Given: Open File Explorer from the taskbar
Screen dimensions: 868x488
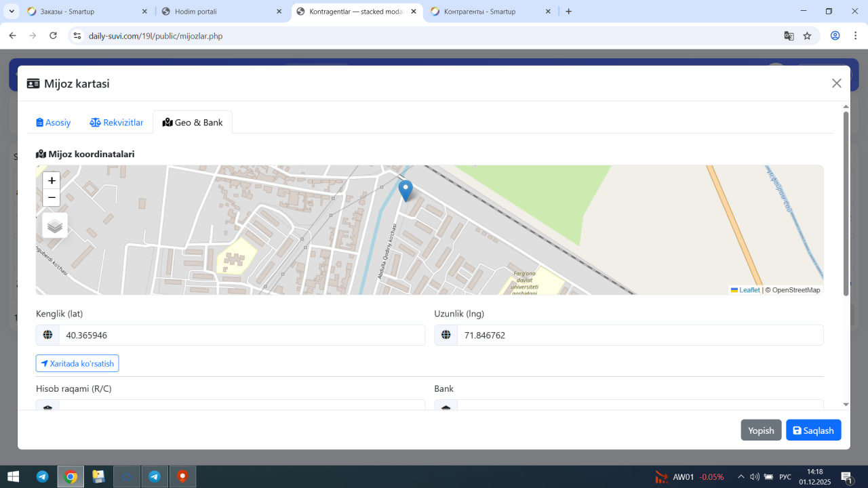Looking at the screenshot, I should coord(99,476).
